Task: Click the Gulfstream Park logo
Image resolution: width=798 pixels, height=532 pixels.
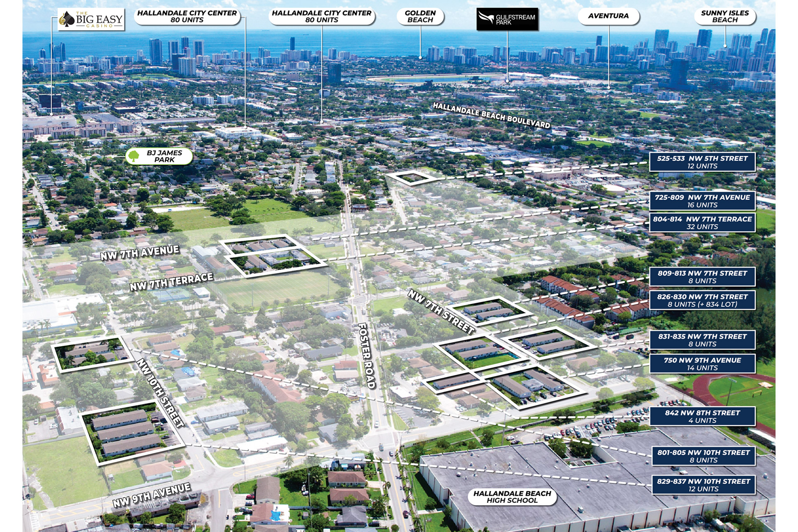Action: pos(507,19)
